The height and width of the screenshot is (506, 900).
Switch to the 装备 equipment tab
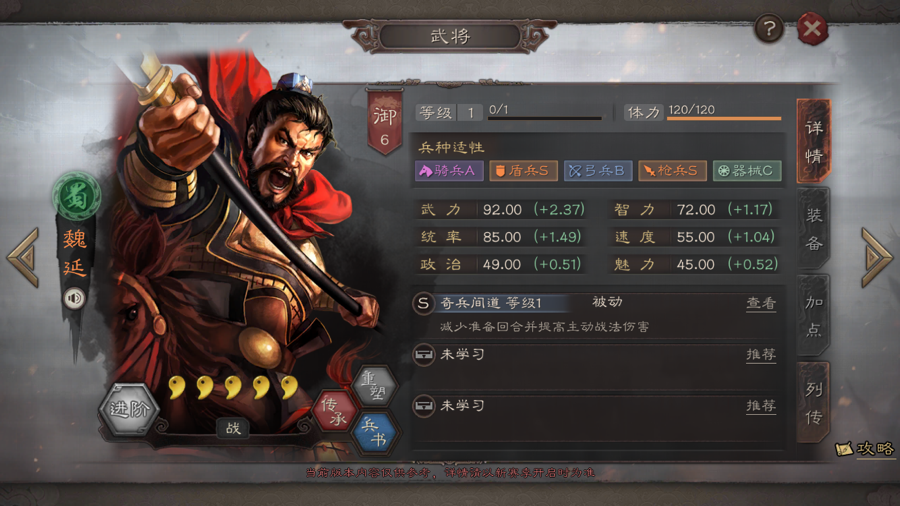[813, 229]
